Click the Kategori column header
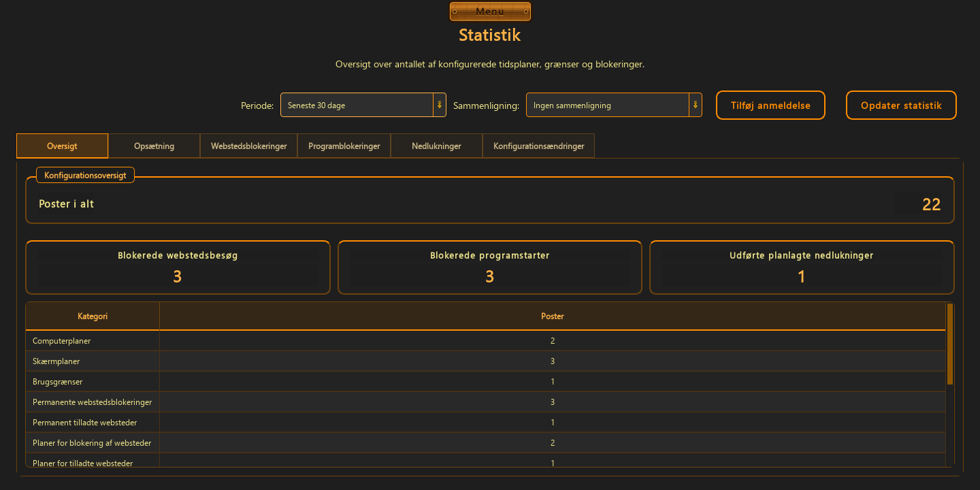 tap(93, 316)
